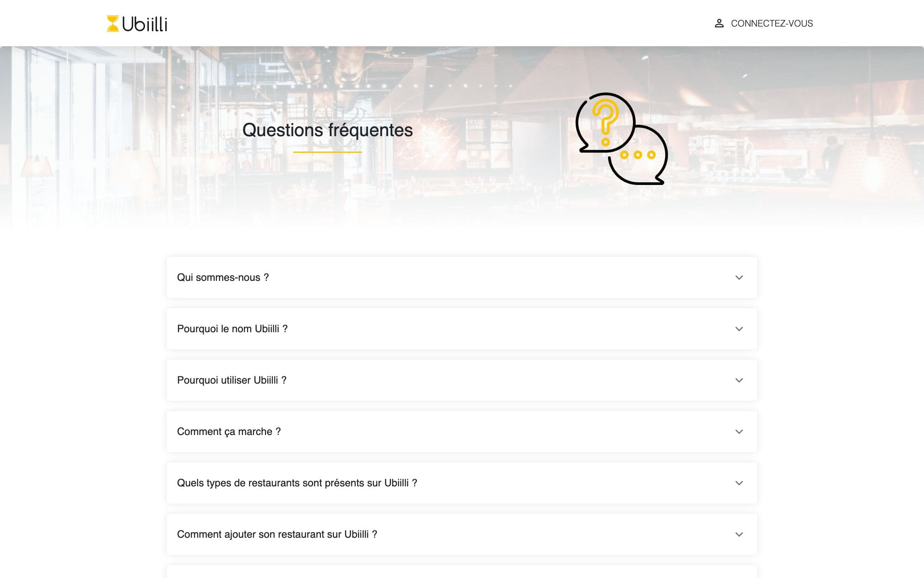The width and height of the screenshot is (924, 578).
Task: Click the user profile icon
Action: coord(719,24)
